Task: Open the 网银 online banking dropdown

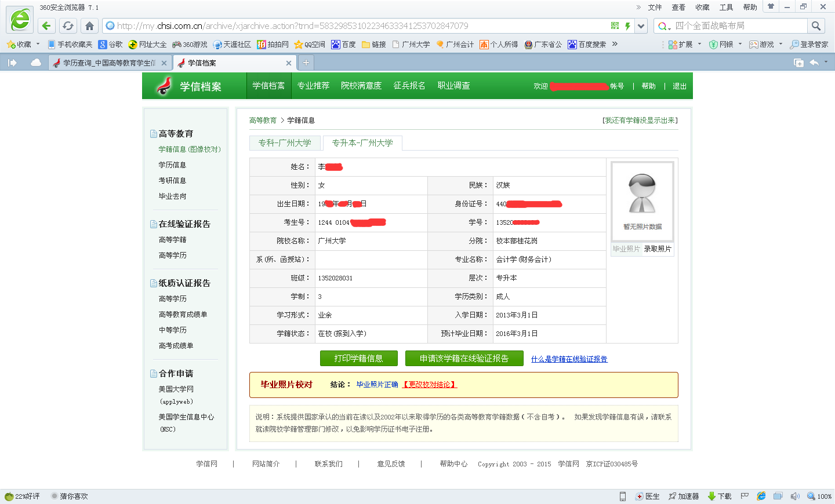Action: click(725, 44)
